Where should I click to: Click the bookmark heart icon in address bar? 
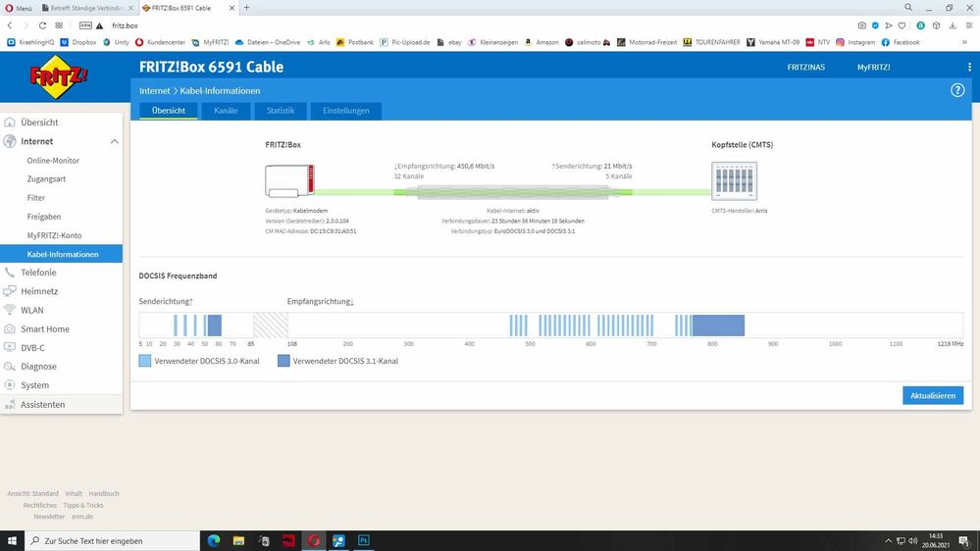coord(902,25)
